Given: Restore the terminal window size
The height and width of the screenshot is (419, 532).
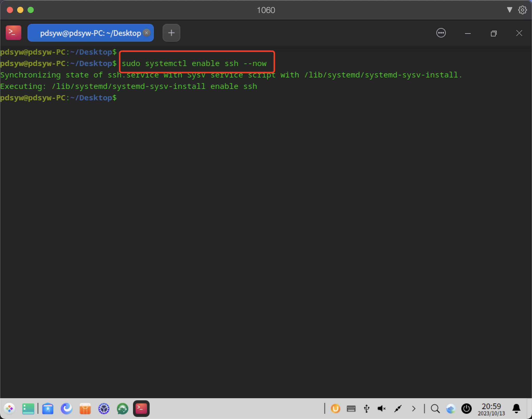Looking at the screenshot, I should point(494,33).
